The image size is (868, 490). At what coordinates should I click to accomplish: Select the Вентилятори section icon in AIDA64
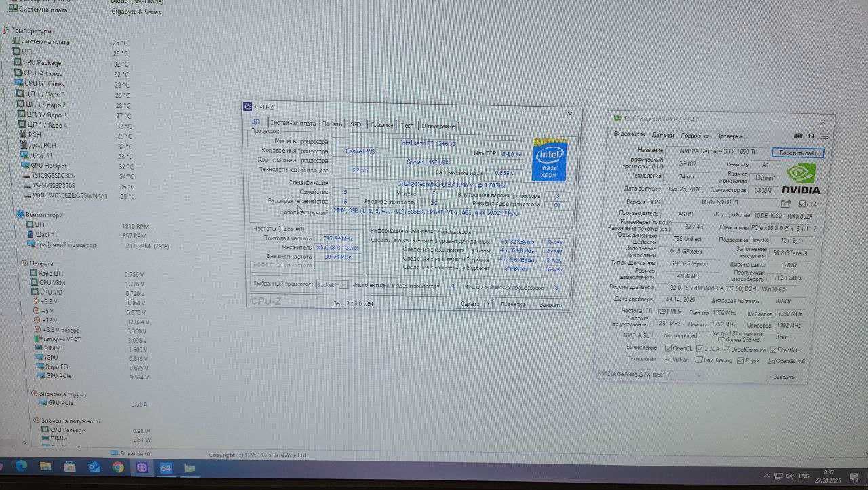point(20,215)
